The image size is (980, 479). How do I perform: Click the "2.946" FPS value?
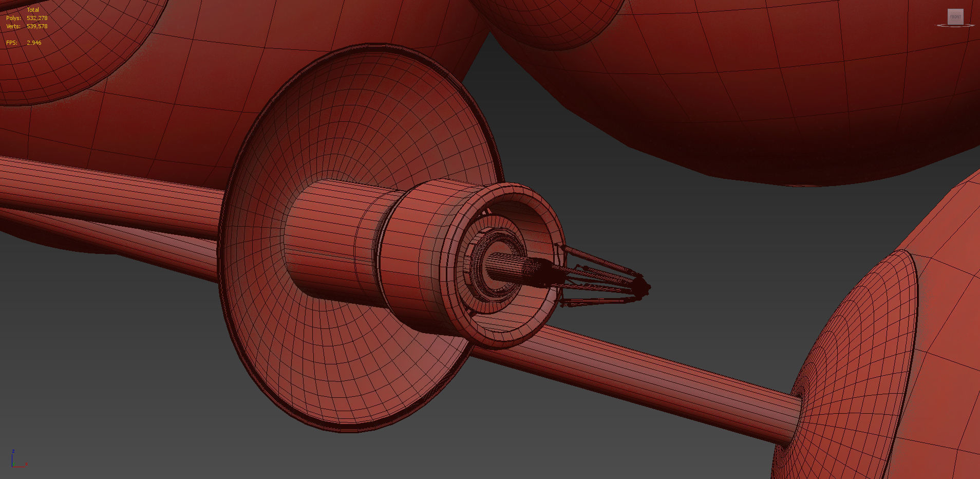click(x=34, y=43)
